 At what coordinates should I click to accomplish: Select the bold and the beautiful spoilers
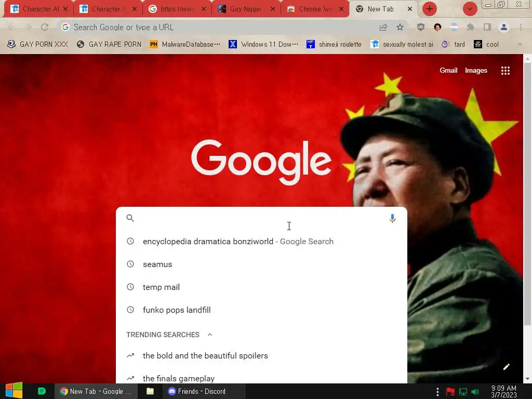click(x=261, y=355)
